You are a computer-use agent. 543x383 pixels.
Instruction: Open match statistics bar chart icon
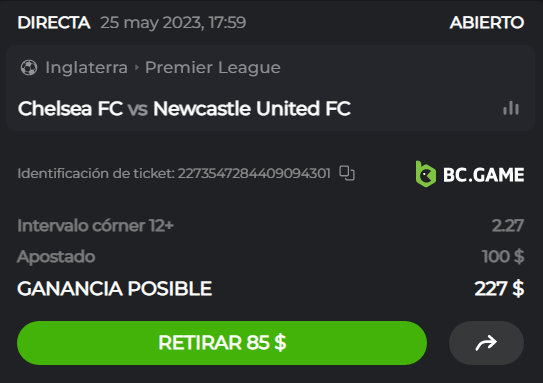[x=511, y=108]
